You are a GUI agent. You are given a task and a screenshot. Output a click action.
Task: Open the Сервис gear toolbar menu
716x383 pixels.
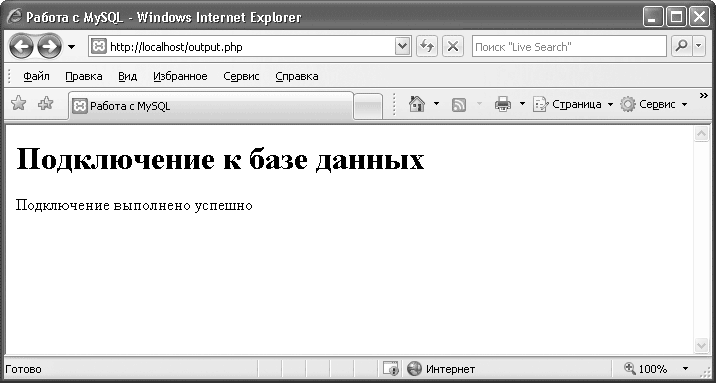[653, 105]
